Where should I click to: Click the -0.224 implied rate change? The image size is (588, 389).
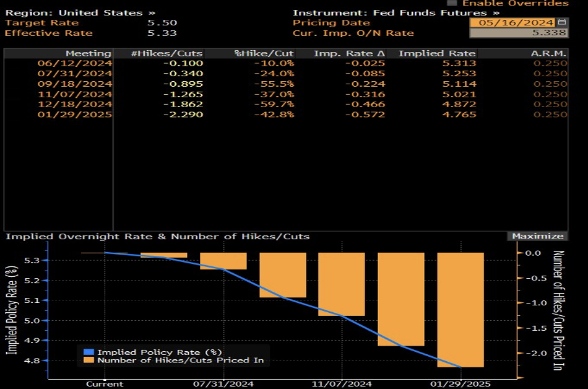point(365,84)
